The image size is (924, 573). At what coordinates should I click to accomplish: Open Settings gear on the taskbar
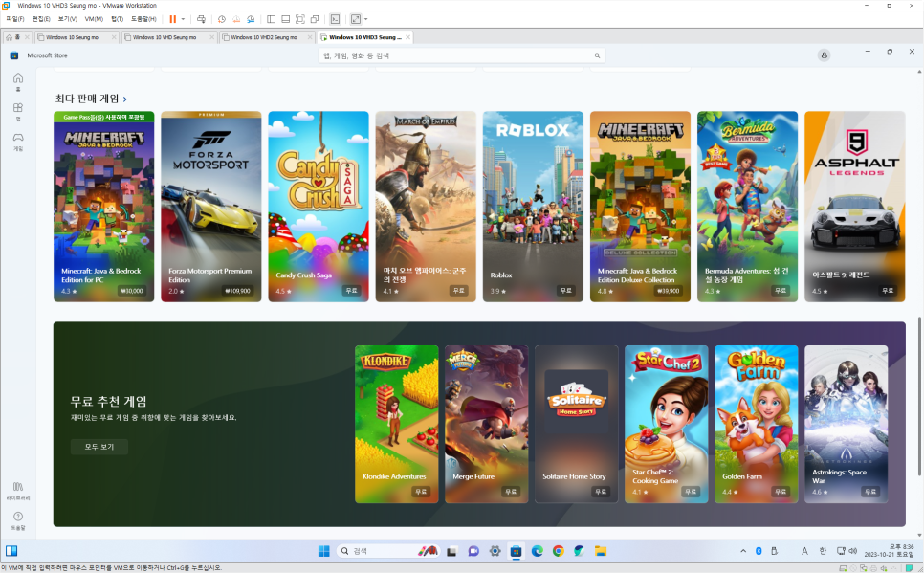point(495,551)
